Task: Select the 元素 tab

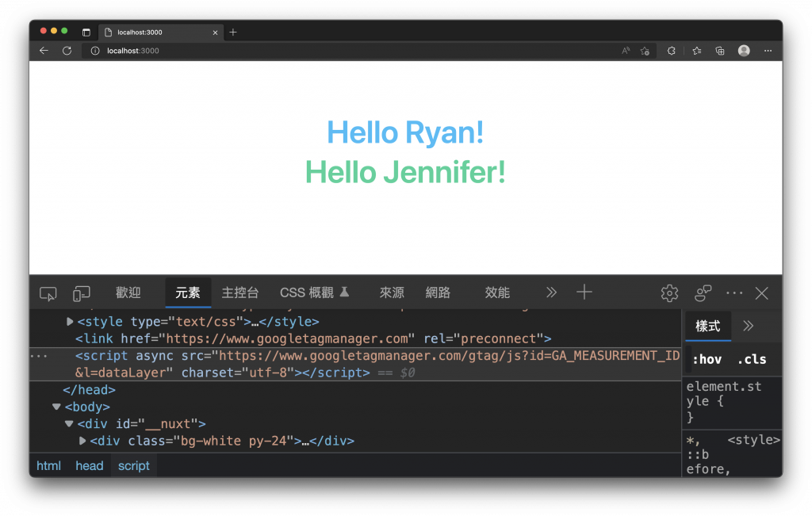Action: [188, 293]
